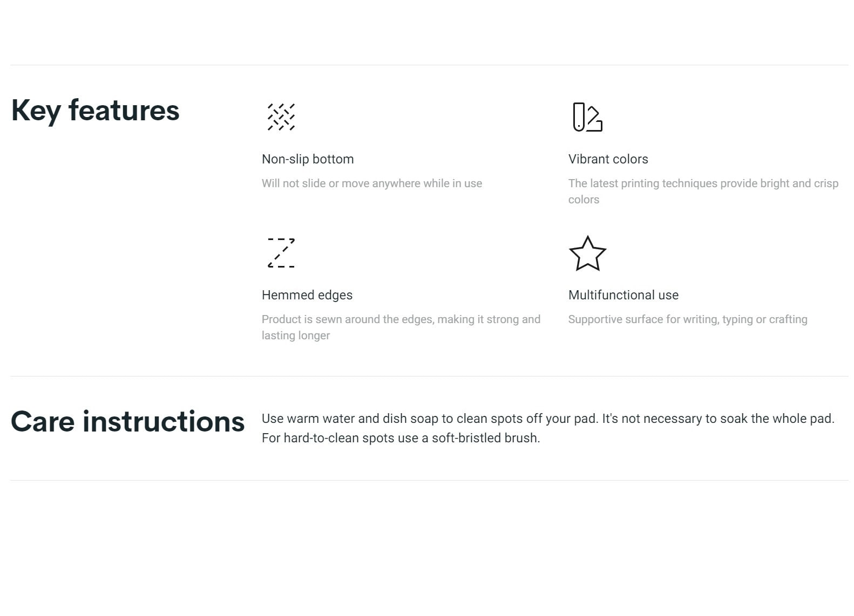
Task: Click the Non-slip bottom crosshatch icon
Action: (281, 117)
